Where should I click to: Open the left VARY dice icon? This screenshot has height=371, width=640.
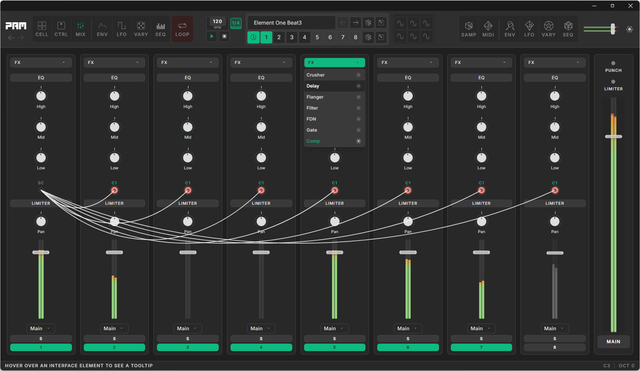[141, 29]
